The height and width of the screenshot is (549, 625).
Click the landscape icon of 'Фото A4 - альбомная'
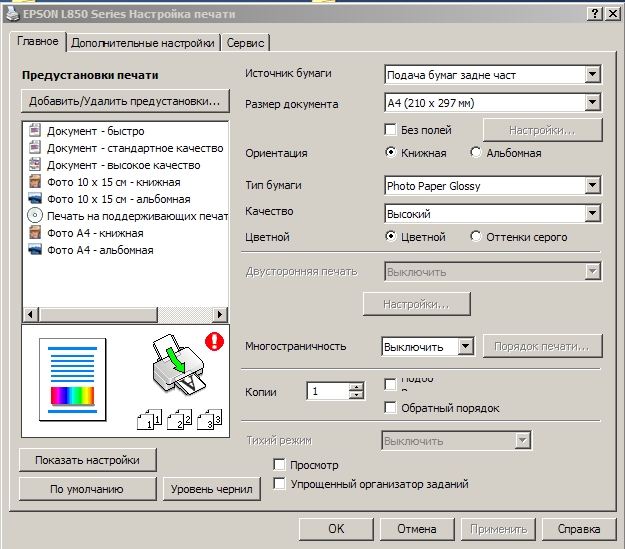[x=35, y=250]
